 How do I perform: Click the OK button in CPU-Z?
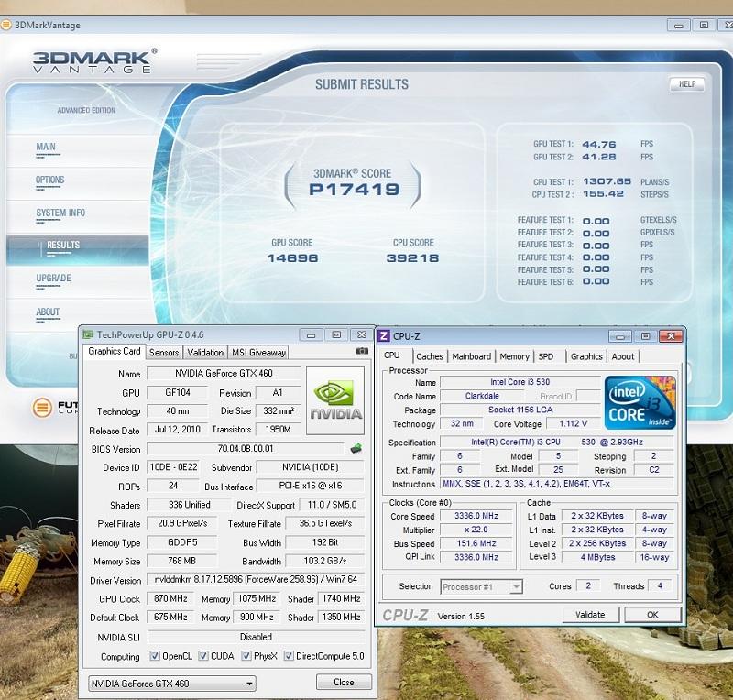652,615
